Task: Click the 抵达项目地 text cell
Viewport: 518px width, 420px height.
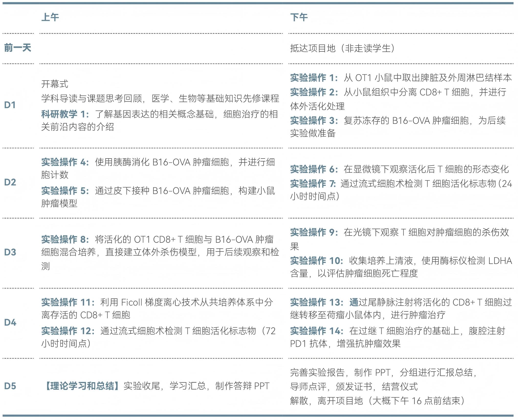Action: [342, 48]
